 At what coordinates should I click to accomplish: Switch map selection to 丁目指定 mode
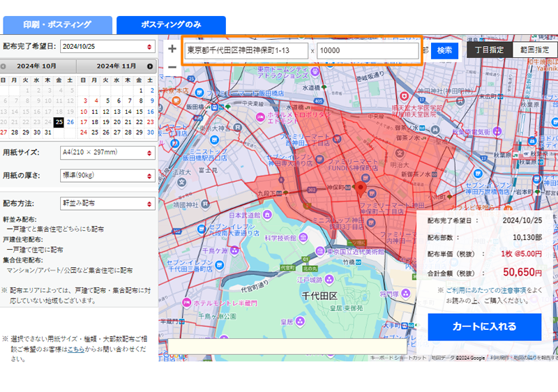click(x=490, y=50)
